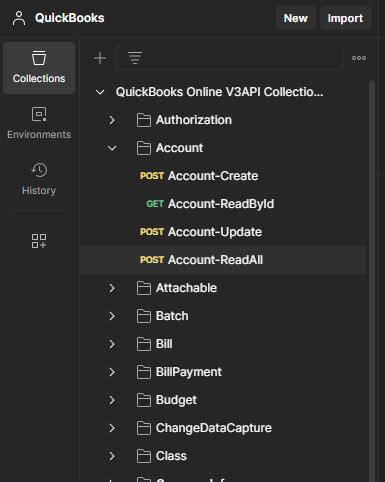
Task: Select the Attachable folder label
Action: (186, 288)
